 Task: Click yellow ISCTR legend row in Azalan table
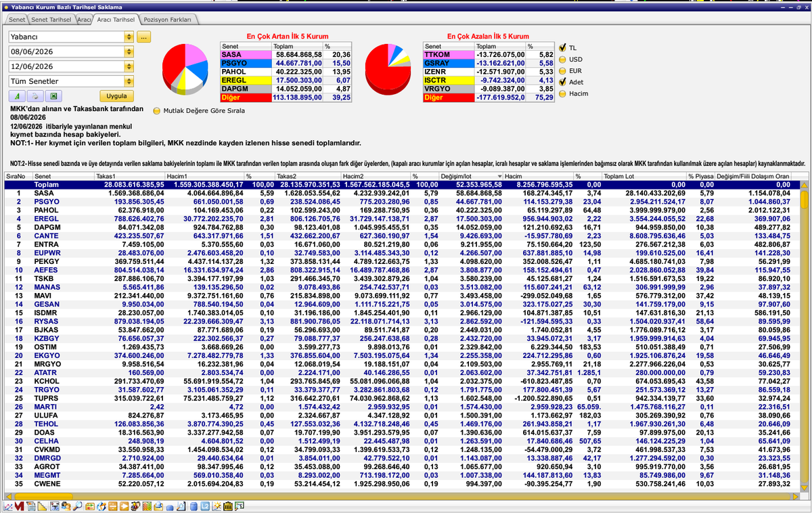[x=489, y=81]
